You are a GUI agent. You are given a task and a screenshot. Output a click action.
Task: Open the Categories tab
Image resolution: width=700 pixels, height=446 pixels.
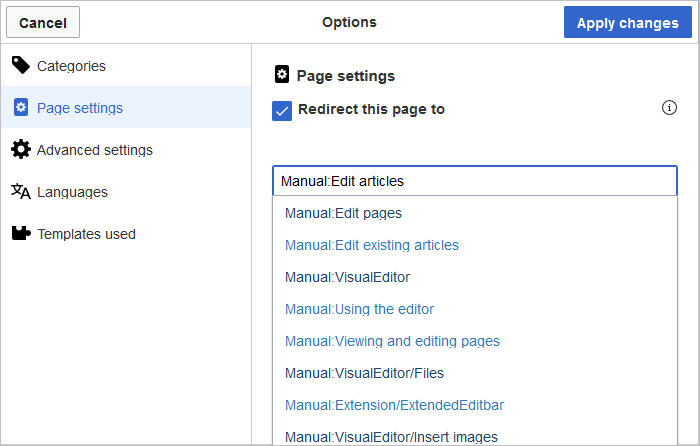coord(71,66)
